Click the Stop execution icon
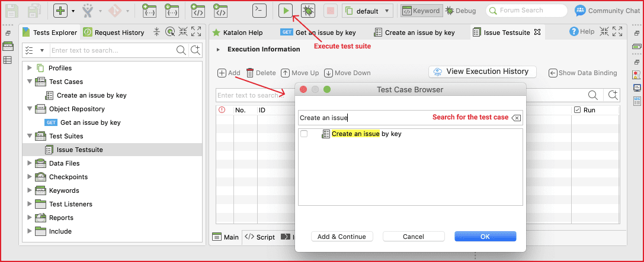Screen dimensions: 644x262 pyautogui.click(x=331, y=11)
